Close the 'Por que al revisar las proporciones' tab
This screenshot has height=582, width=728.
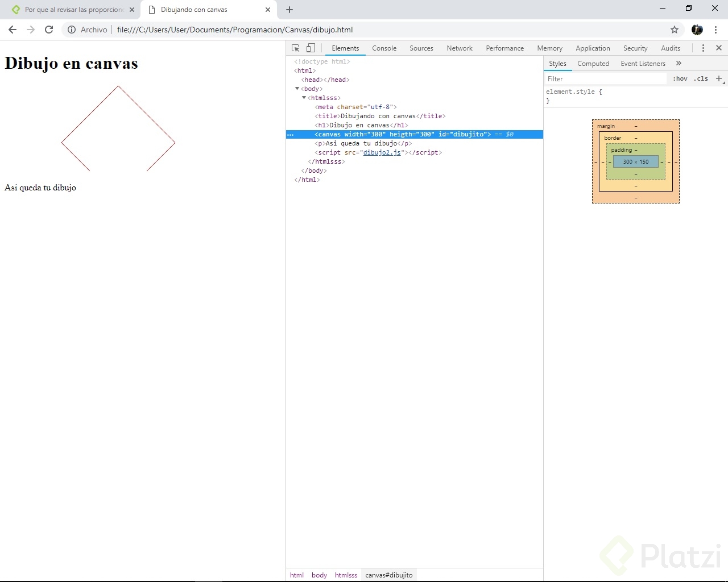[x=132, y=10]
